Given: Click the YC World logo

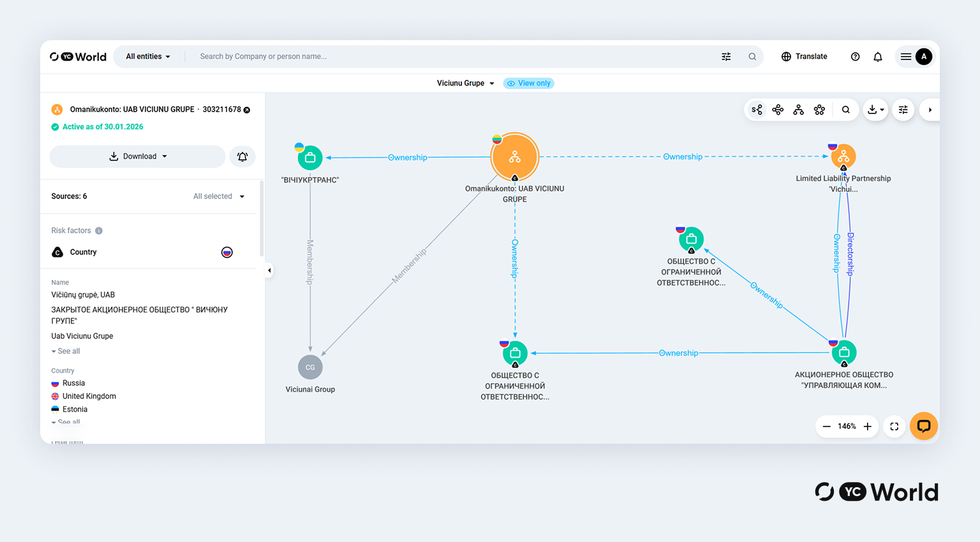Looking at the screenshot, I should [78, 57].
